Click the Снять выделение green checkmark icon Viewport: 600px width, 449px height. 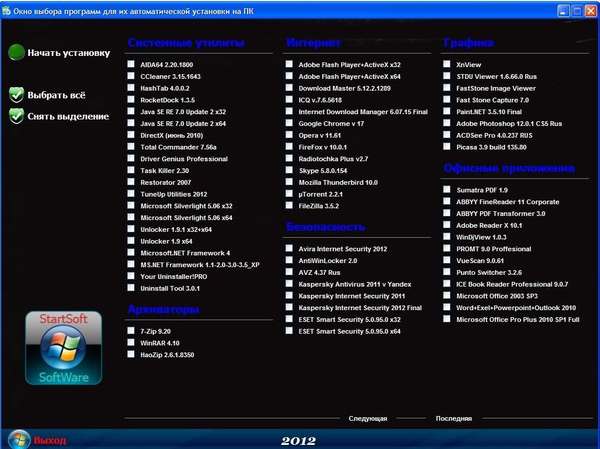[16, 116]
